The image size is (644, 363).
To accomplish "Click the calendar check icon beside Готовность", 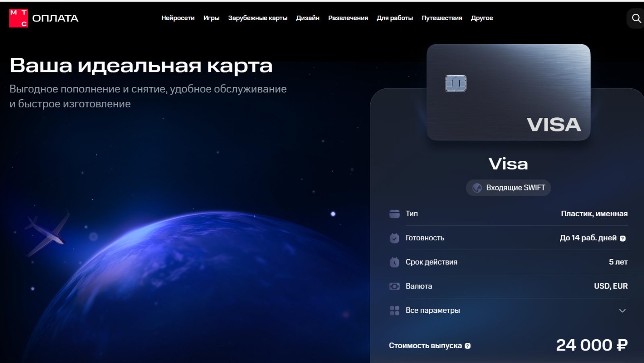I will 394,238.
